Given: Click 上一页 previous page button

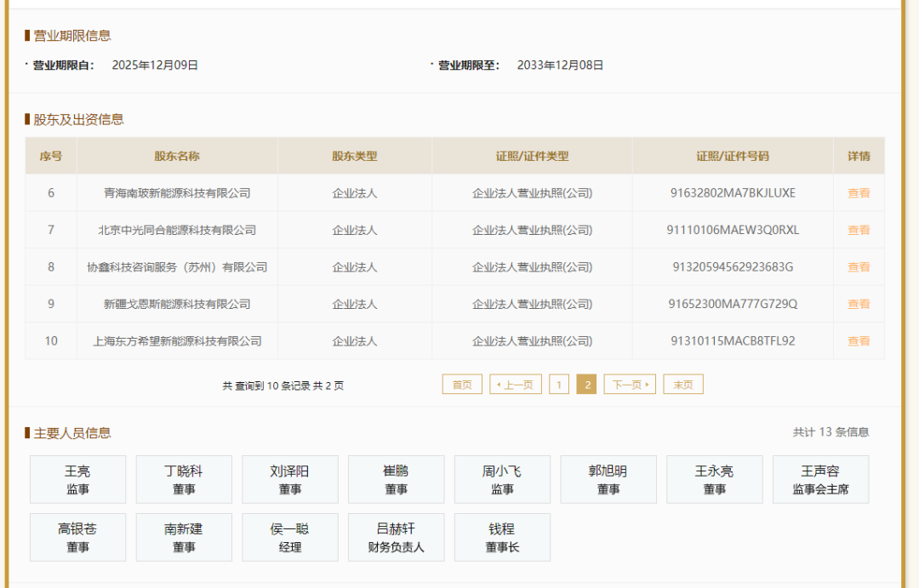Looking at the screenshot, I should [515, 385].
